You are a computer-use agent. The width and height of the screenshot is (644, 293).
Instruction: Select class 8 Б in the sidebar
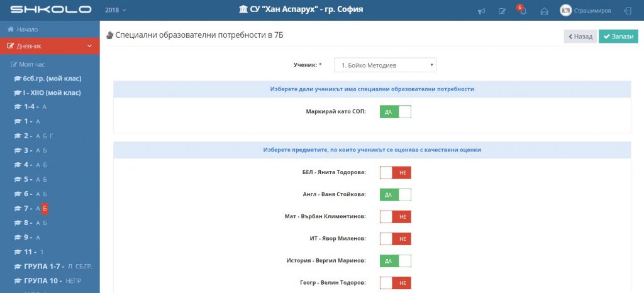pyautogui.click(x=45, y=223)
